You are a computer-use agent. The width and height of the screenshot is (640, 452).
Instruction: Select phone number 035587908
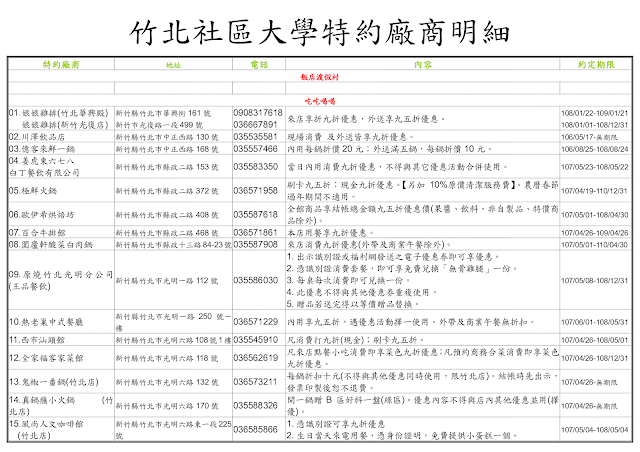(255, 244)
